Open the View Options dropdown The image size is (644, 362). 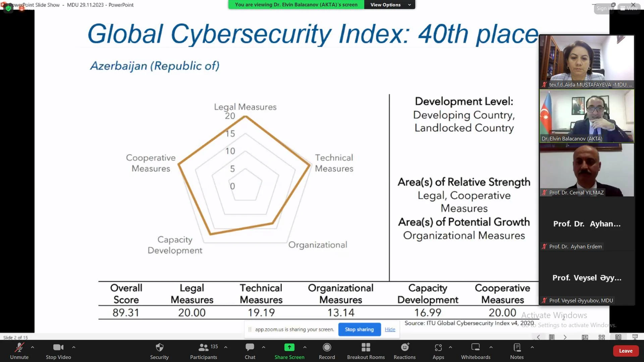pyautogui.click(x=389, y=5)
